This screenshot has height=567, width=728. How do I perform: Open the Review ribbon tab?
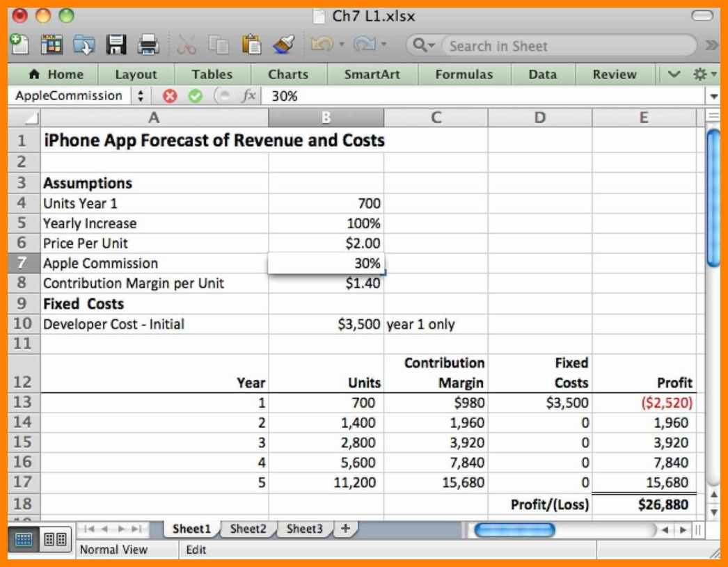point(615,74)
